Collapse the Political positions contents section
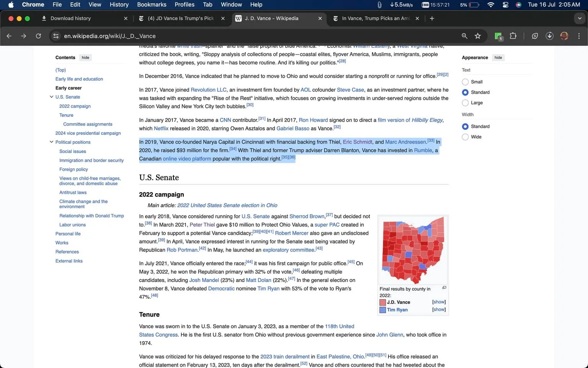588x368 pixels. [52, 142]
